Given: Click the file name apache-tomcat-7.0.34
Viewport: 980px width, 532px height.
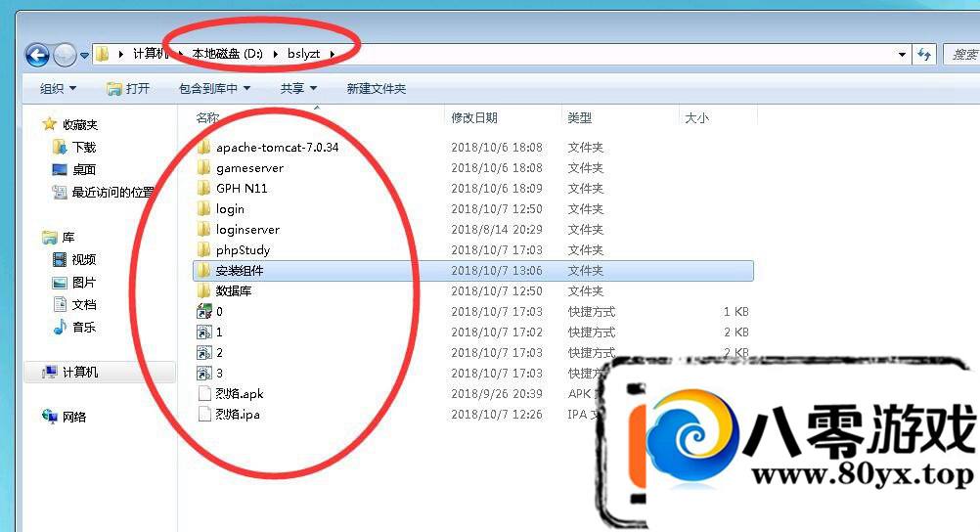Looking at the screenshot, I should click(278, 148).
